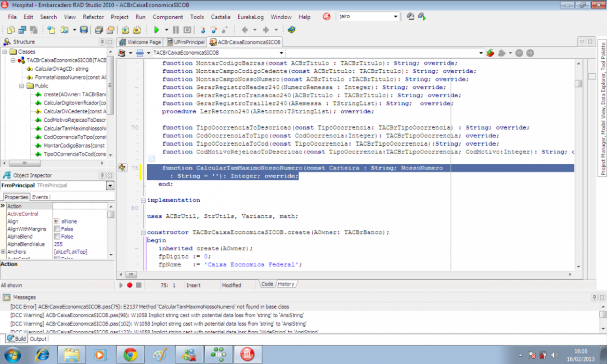The image size is (607, 364).
Task: Open the Component menu
Action: pyautogui.click(x=167, y=17)
